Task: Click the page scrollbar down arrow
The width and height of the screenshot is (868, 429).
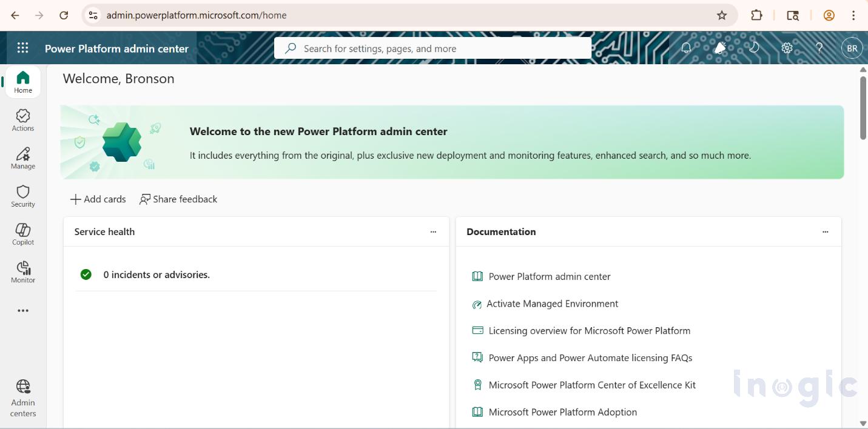Action: click(x=863, y=423)
